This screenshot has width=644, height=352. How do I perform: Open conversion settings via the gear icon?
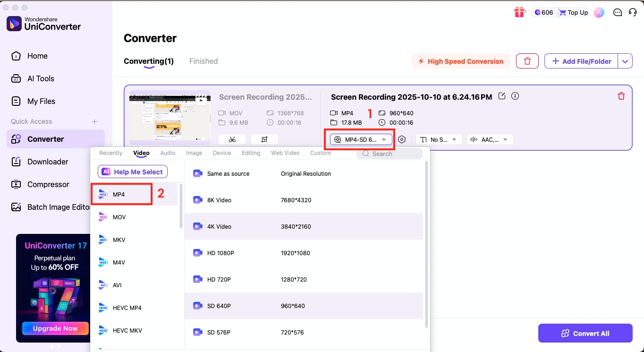(x=402, y=139)
